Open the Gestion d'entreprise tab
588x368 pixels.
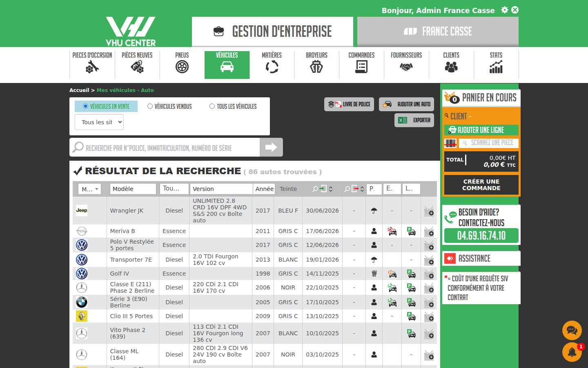tap(272, 31)
